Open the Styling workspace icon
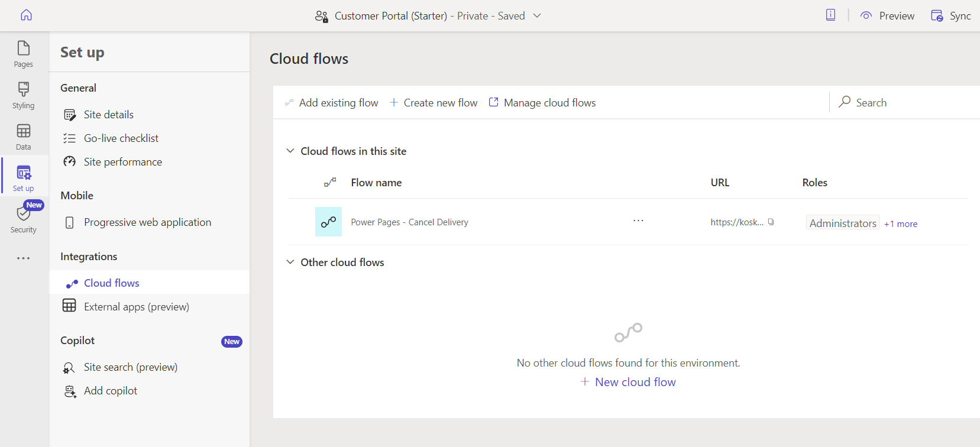Viewport: 980px width, 447px height. [24, 95]
